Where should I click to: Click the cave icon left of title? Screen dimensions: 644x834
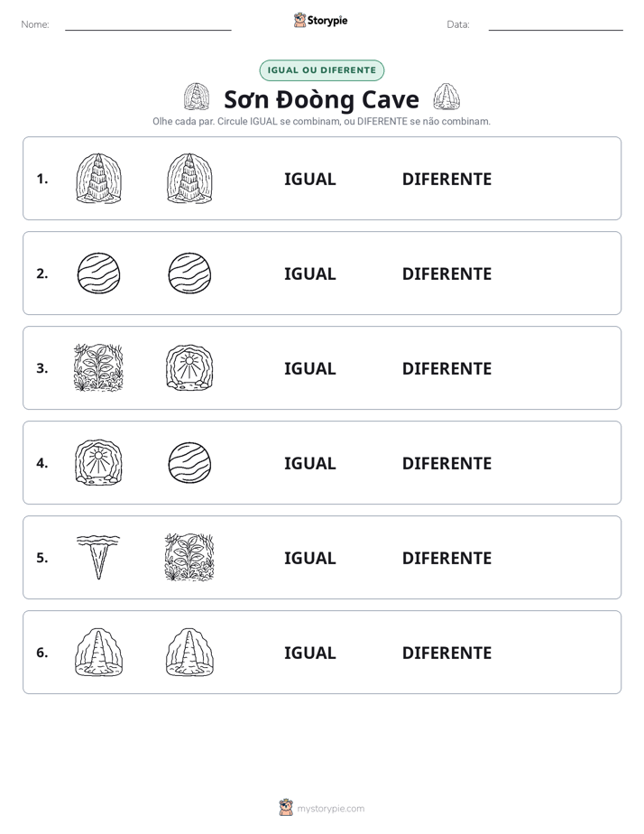(197, 97)
